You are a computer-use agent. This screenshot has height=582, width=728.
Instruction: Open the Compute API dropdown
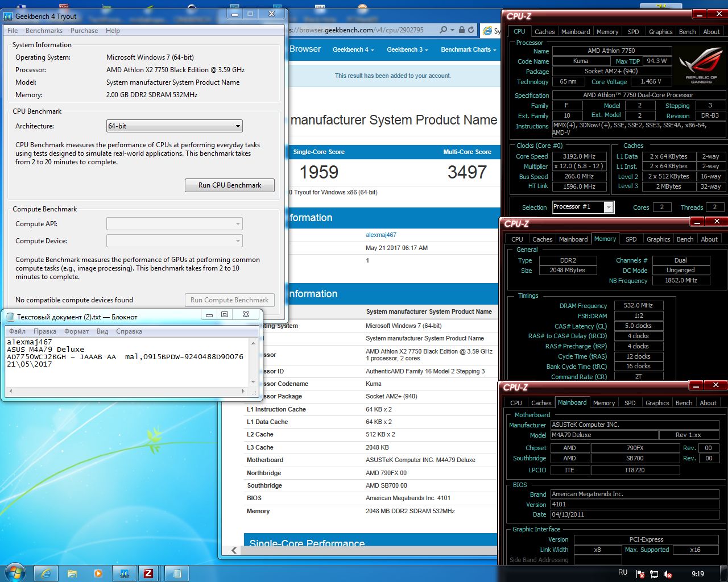click(x=175, y=224)
